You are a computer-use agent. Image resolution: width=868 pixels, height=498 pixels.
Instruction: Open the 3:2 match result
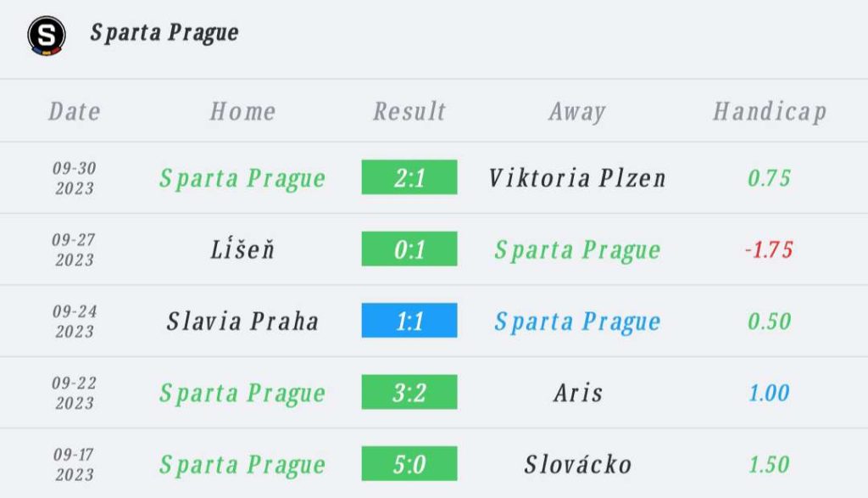[409, 393]
